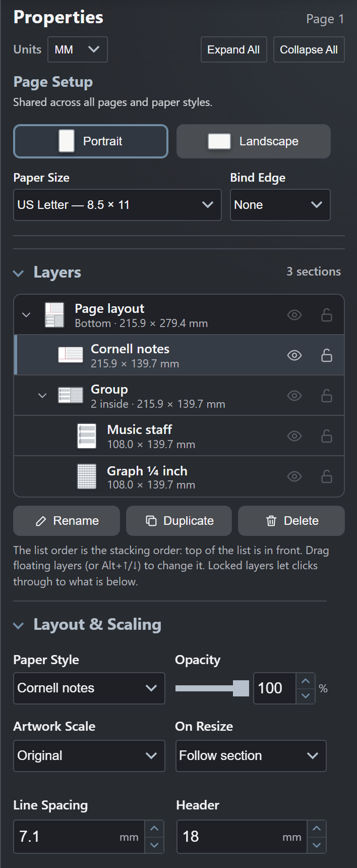The height and width of the screenshot is (868, 357).
Task: Hide the Cornell notes layer
Action: 294,355
